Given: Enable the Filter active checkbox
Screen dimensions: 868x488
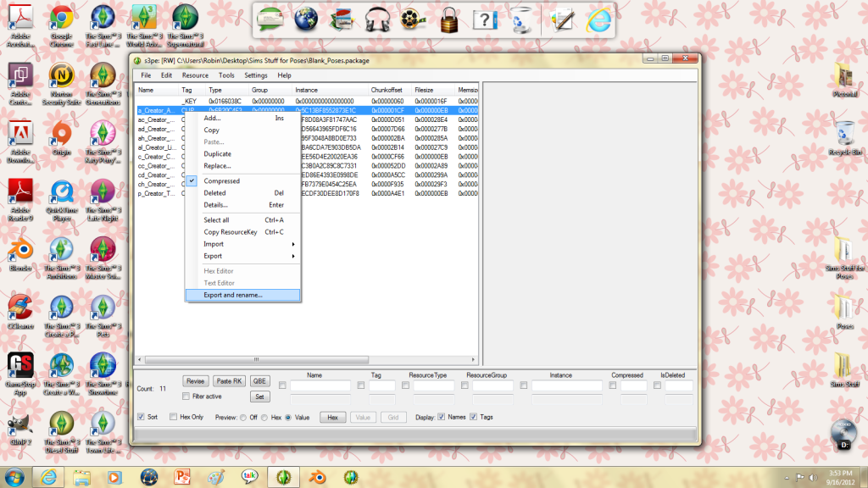Looking at the screenshot, I should click(186, 396).
